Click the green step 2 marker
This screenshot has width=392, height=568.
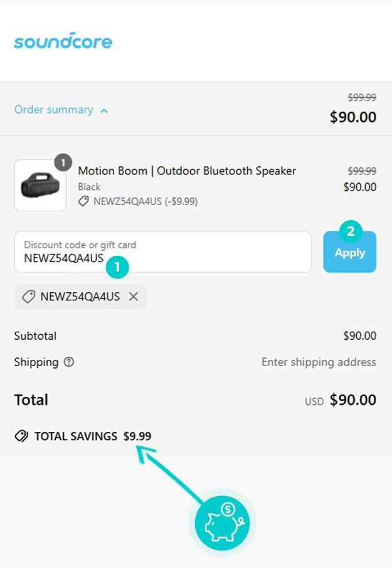(x=351, y=231)
